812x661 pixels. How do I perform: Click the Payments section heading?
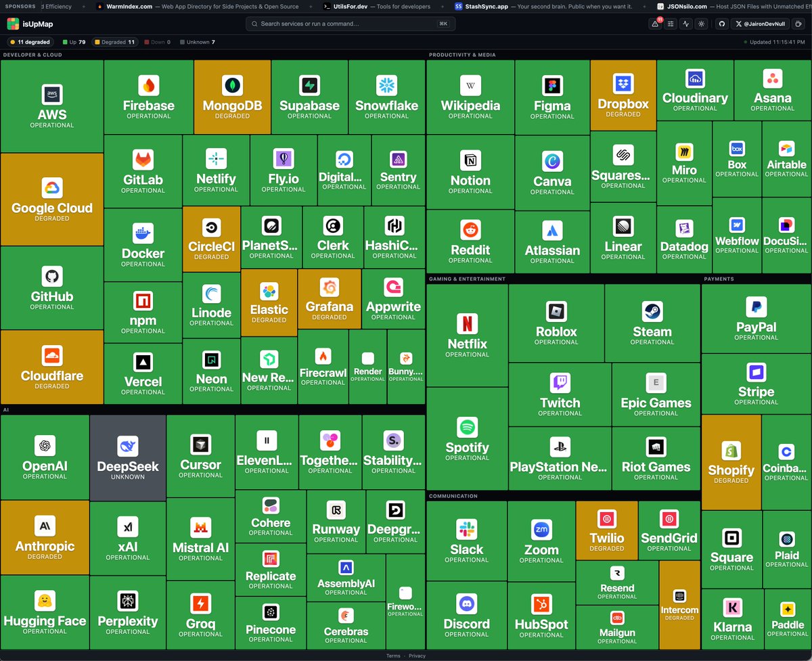pyautogui.click(x=719, y=279)
